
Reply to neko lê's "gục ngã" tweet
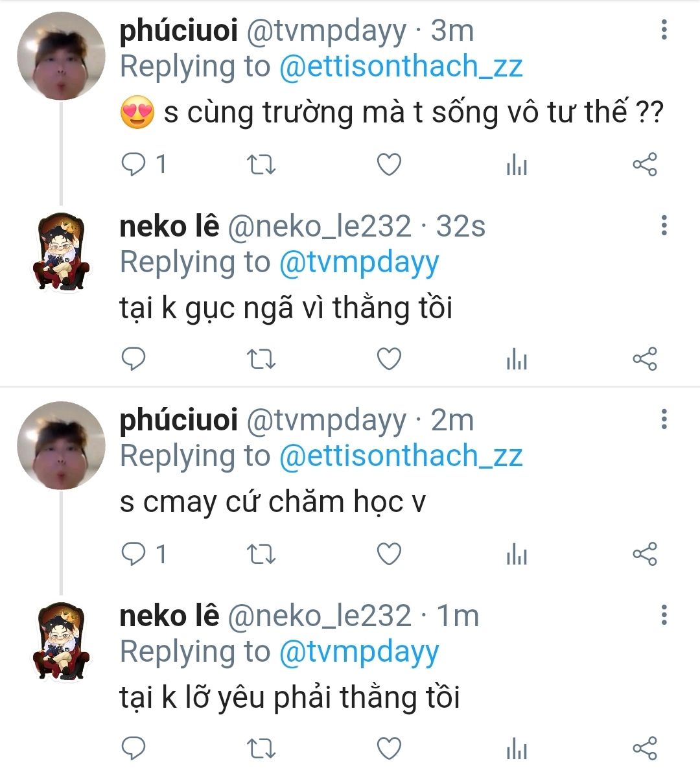[x=134, y=359]
